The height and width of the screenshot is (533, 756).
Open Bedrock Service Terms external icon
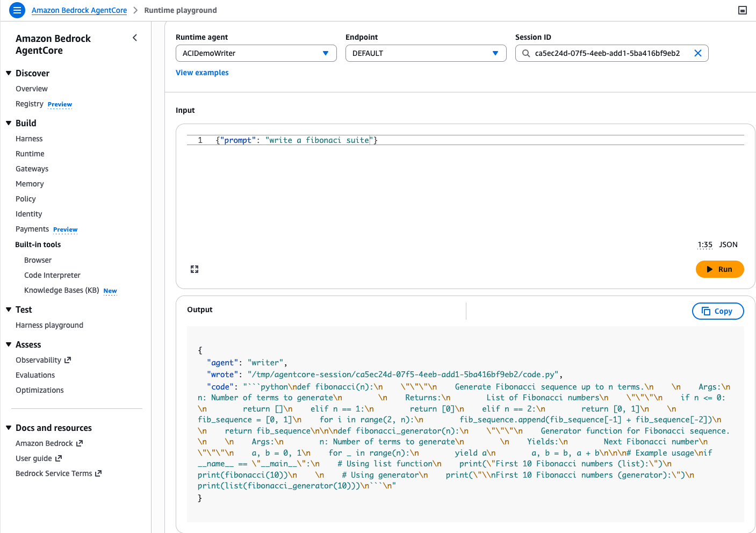tap(98, 473)
